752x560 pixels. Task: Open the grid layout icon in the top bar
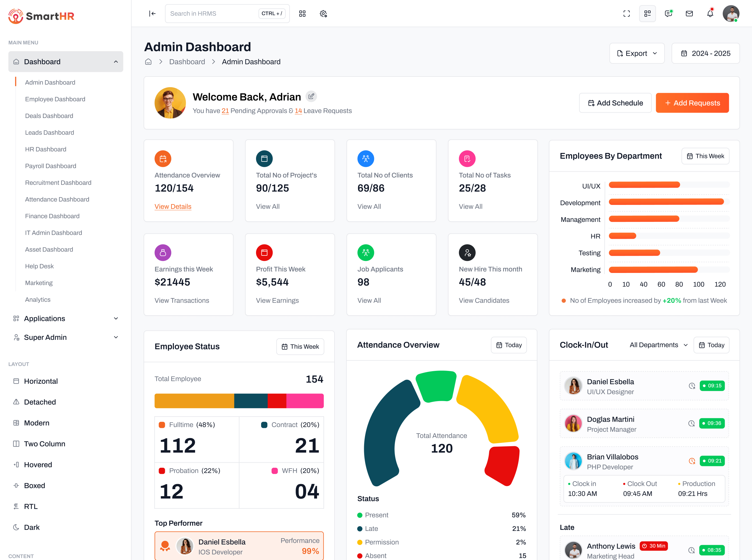click(x=302, y=14)
